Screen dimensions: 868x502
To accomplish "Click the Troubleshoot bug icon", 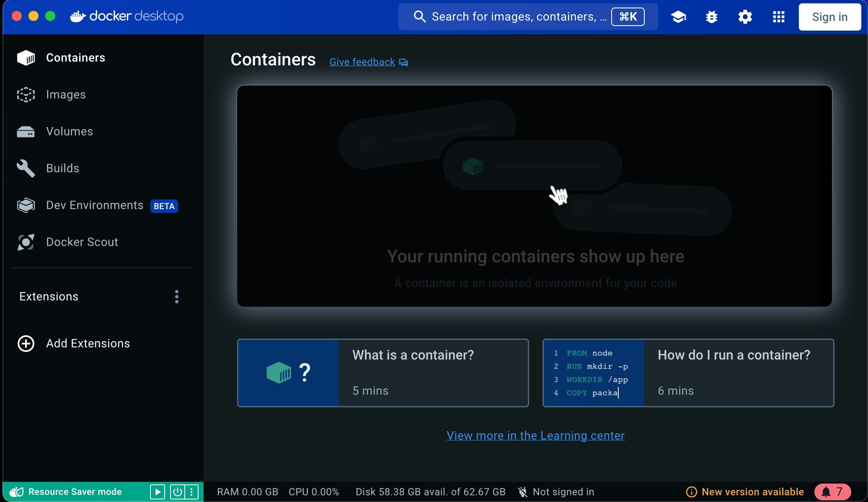I will point(711,17).
